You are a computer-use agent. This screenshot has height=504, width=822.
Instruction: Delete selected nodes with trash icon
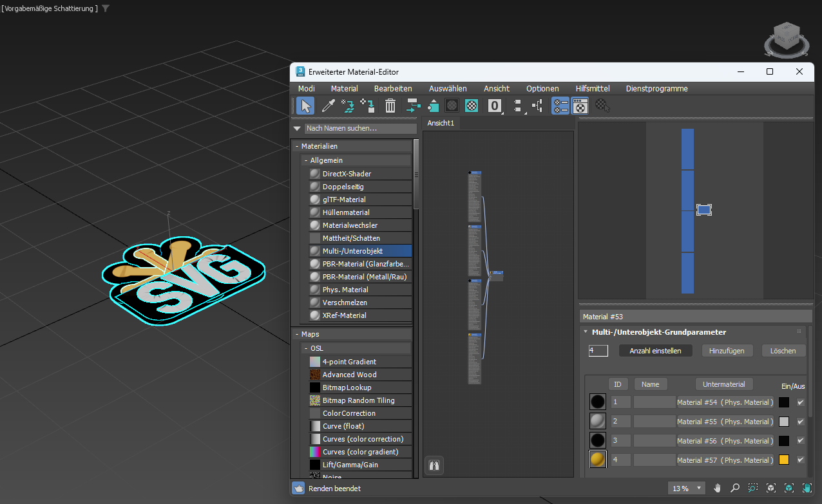(x=390, y=106)
